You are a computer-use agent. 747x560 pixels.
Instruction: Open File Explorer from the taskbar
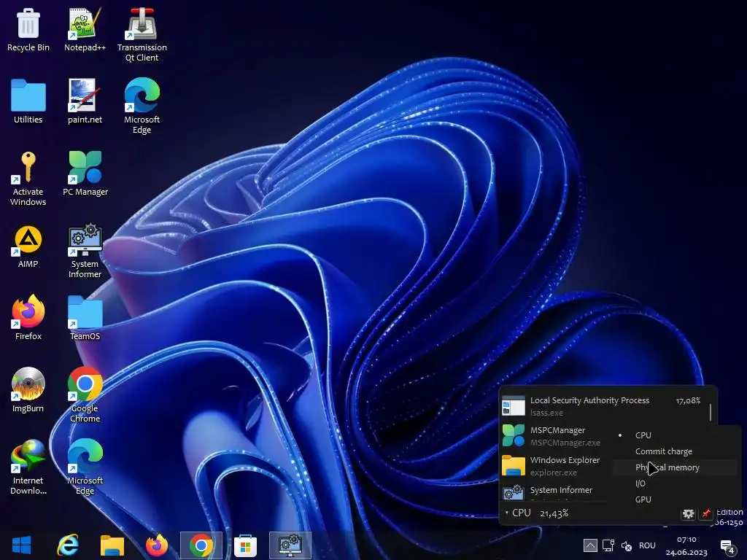point(112,545)
